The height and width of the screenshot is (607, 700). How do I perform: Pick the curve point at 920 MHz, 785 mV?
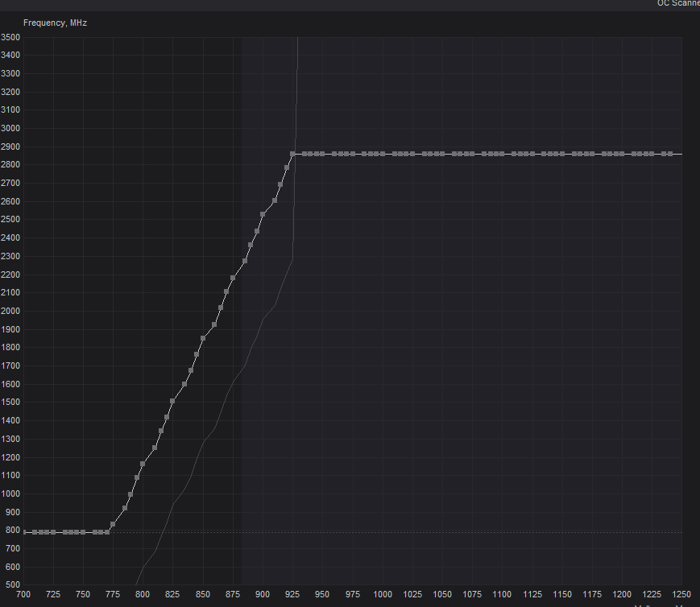click(x=125, y=508)
